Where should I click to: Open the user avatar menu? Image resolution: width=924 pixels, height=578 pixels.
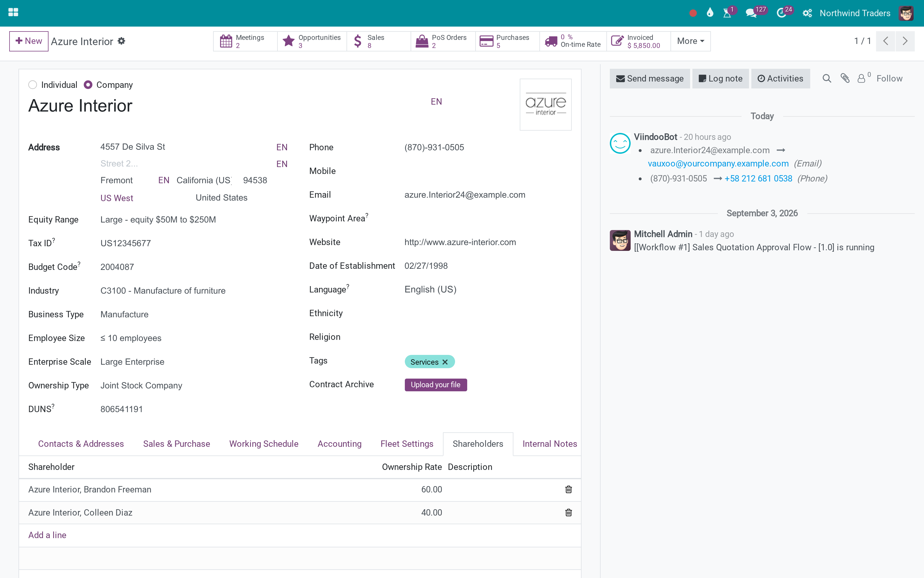(906, 13)
